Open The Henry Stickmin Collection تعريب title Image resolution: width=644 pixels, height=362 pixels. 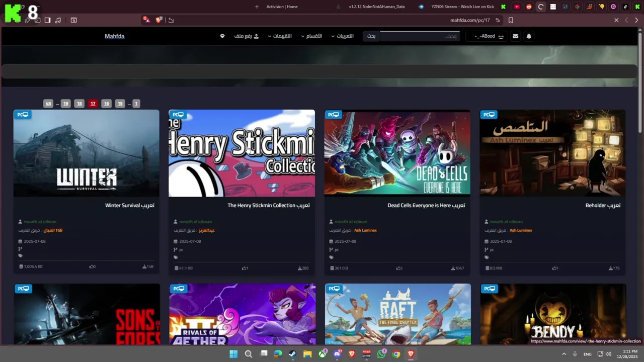point(269,205)
